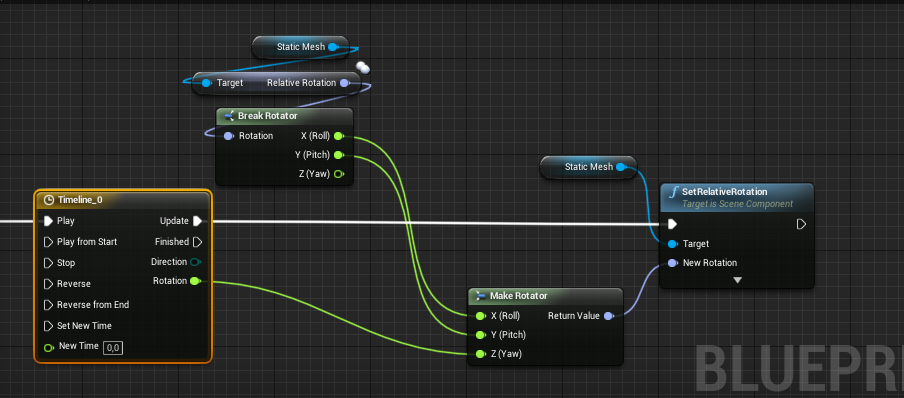Click Make Rotator Return Value output pin
The image size is (904, 398).
tap(608, 316)
